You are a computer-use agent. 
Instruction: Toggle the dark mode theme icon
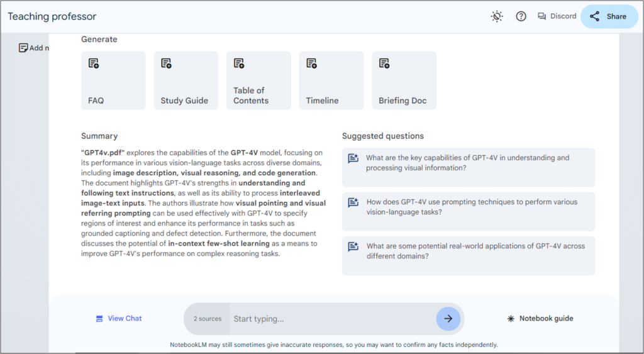click(497, 16)
